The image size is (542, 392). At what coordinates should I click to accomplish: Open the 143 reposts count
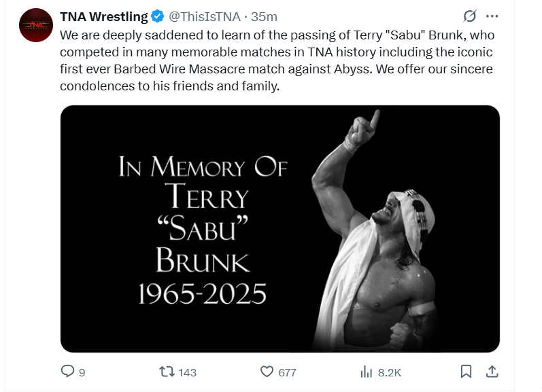[187, 372]
